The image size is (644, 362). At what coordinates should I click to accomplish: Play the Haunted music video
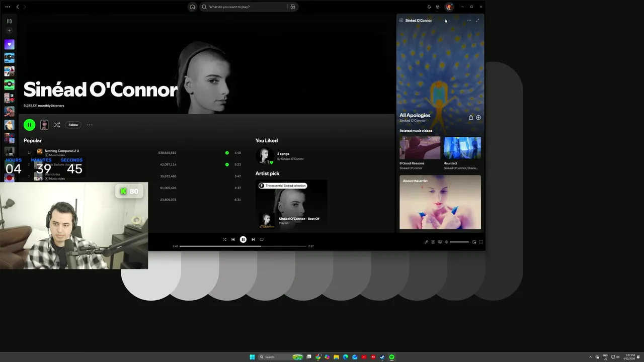click(x=462, y=148)
